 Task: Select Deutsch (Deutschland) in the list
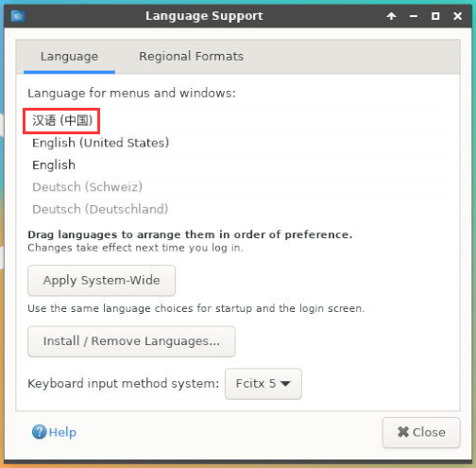click(x=236, y=209)
